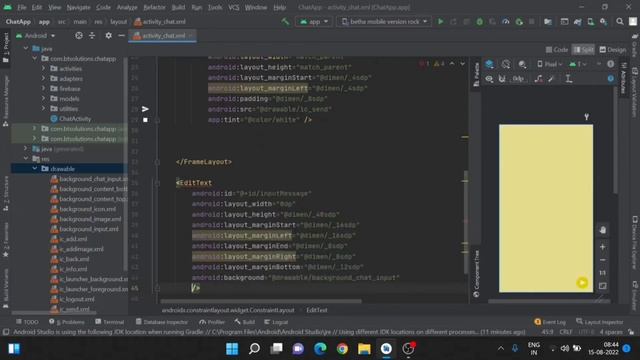This screenshot has height=360, width=640.
Task: Expand the adapters package folder
Action: point(43,78)
